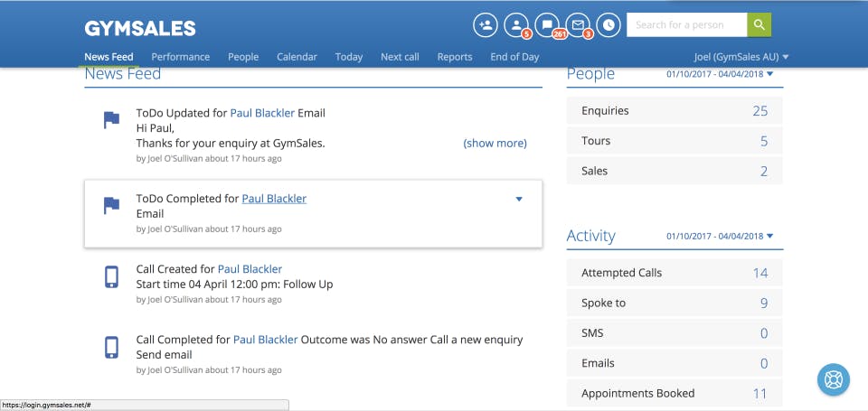Image resolution: width=868 pixels, height=411 pixels.
Task: Click the SMS count 0
Action: point(764,333)
